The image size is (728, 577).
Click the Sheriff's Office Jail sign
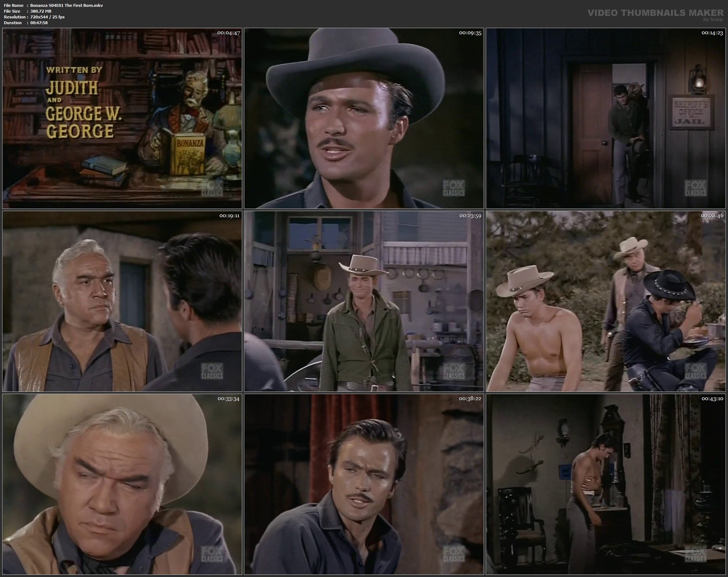click(692, 112)
